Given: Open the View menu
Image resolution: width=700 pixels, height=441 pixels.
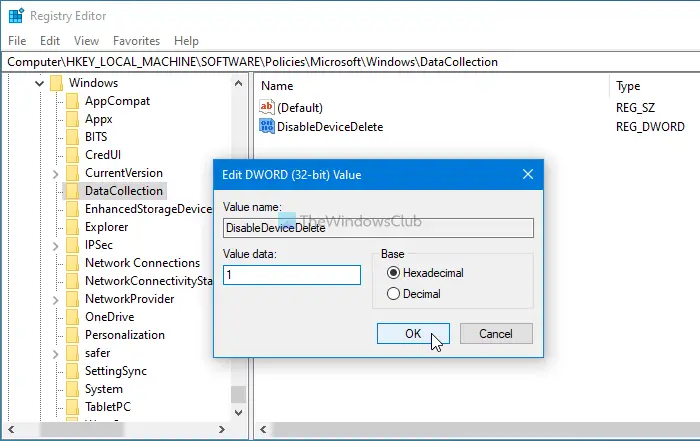Looking at the screenshot, I should coord(86,41).
